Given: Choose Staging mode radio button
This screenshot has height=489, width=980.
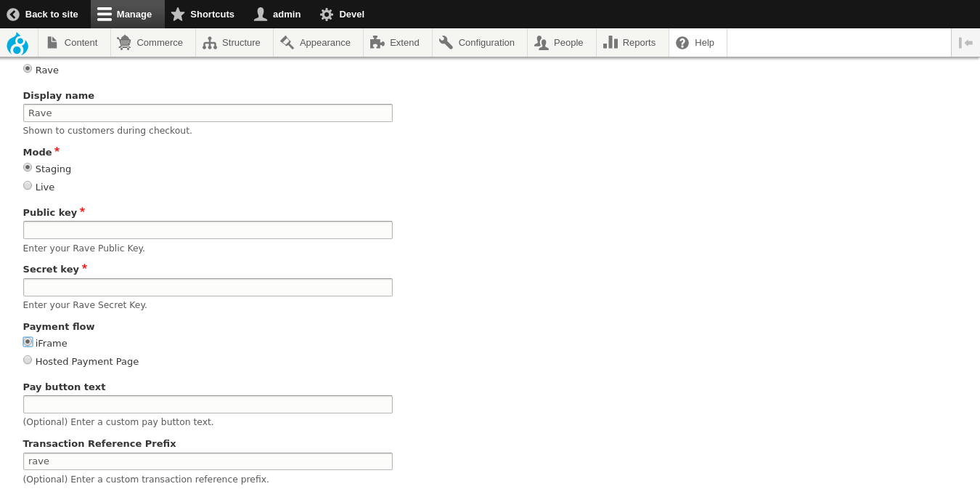Looking at the screenshot, I should pyautogui.click(x=28, y=167).
